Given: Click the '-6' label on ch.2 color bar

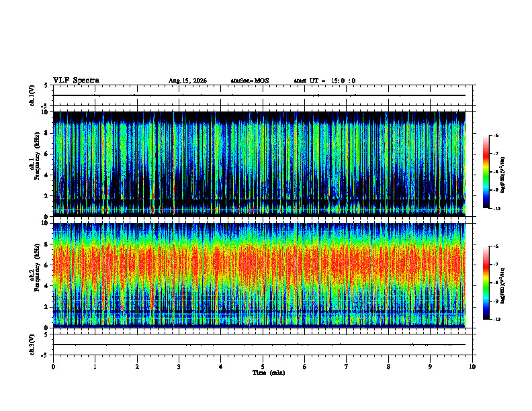Looking at the screenshot, I should [496, 246].
